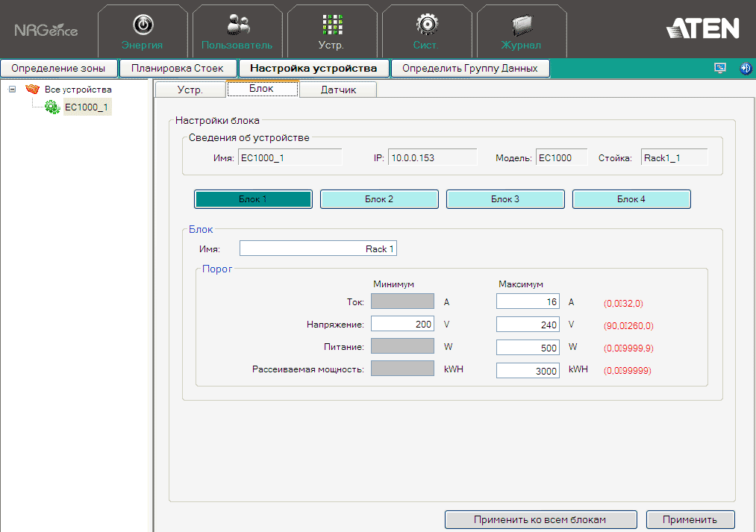Open the Энергия power icon section
This screenshot has width=756, height=532.
142,31
